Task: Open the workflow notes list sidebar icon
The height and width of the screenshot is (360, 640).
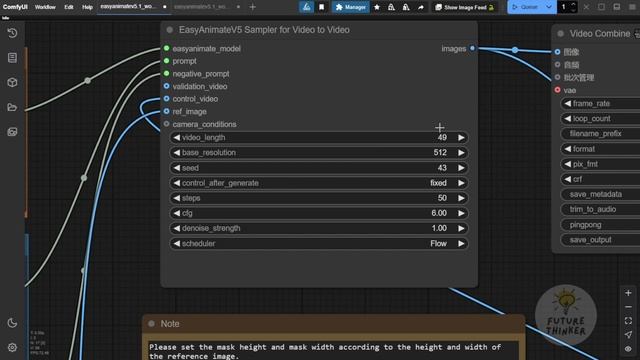Action: click(12, 58)
